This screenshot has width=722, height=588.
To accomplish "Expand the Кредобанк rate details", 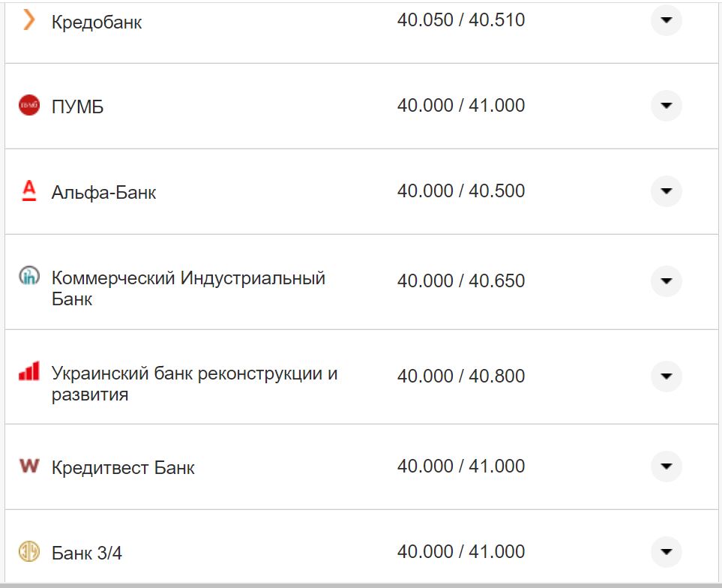I will (x=666, y=22).
